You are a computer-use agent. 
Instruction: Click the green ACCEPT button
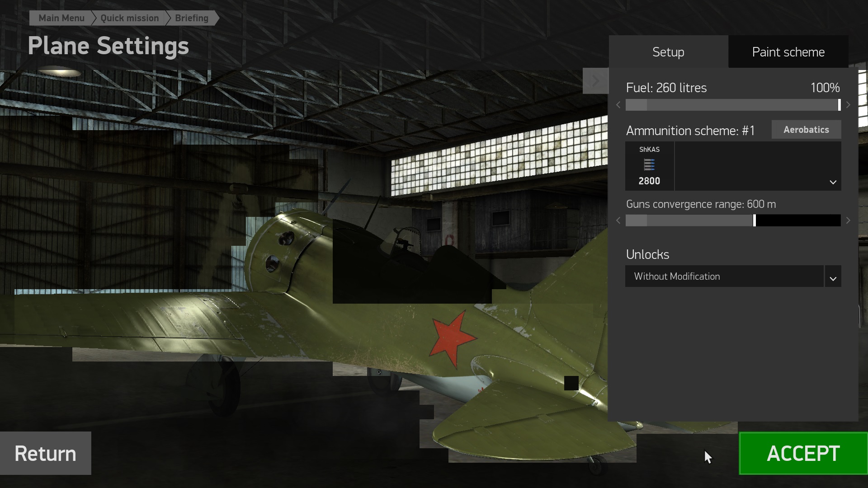coord(803,453)
